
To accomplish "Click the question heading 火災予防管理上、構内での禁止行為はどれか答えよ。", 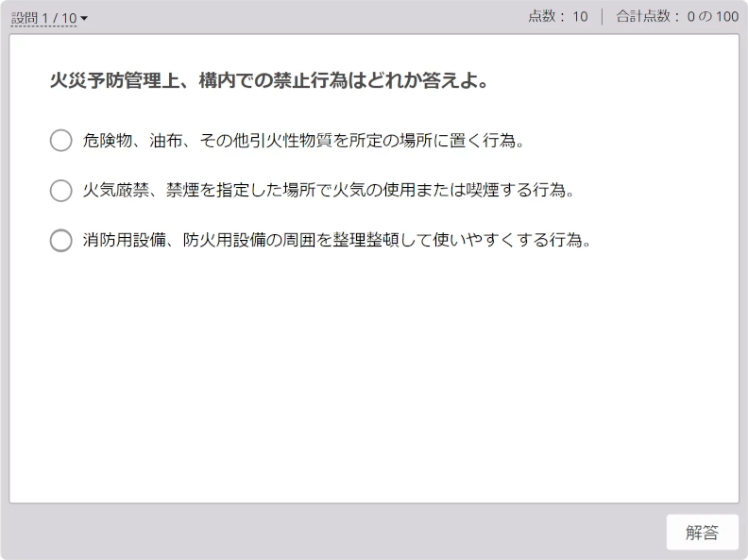I will [x=269, y=80].
